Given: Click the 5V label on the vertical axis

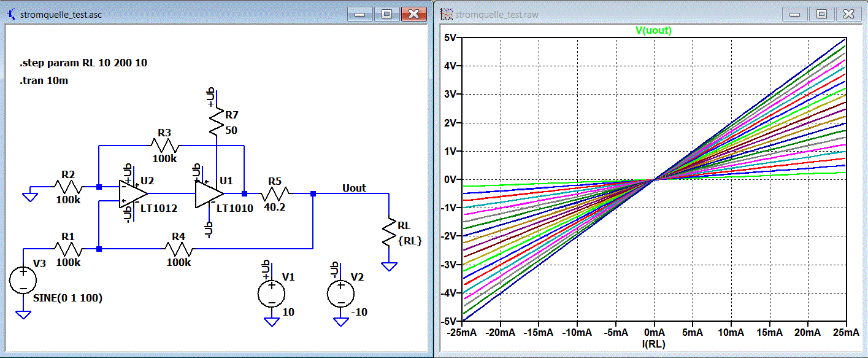Looking at the screenshot, I should point(450,37).
